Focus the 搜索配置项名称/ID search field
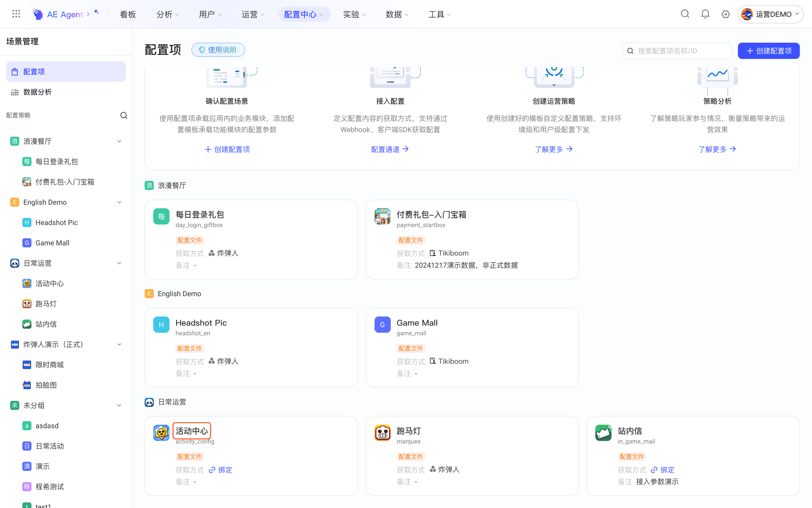Screen dimensions: 812x508 click(676, 51)
